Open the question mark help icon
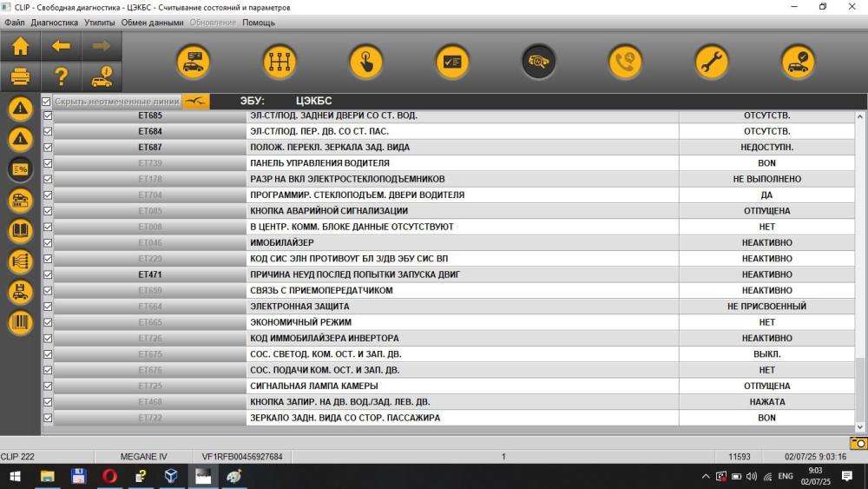Screen dimensions: 868x489 [x=61, y=76]
